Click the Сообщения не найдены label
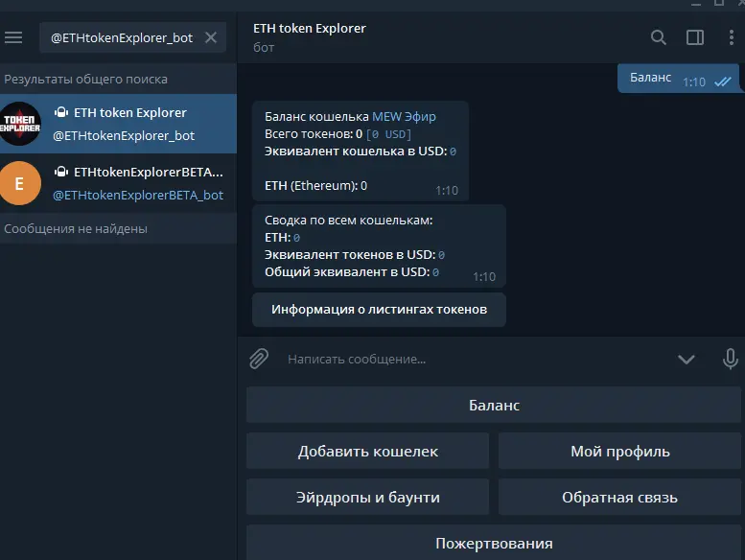The width and height of the screenshot is (745, 560). (76, 229)
